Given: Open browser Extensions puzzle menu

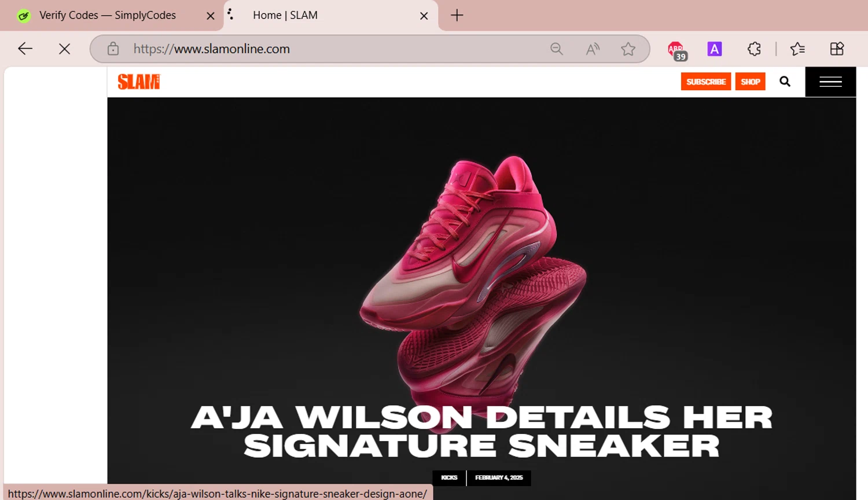Looking at the screenshot, I should [x=754, y=49].
